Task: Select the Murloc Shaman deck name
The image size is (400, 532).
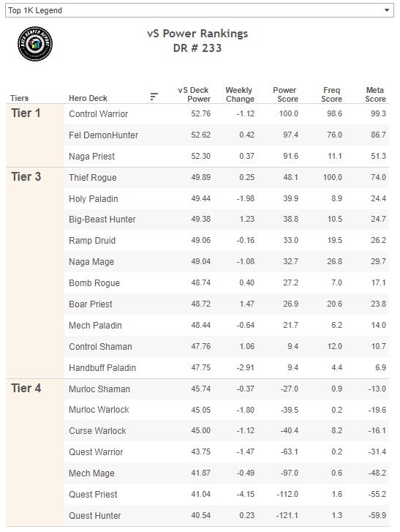Action: point(99,389)
